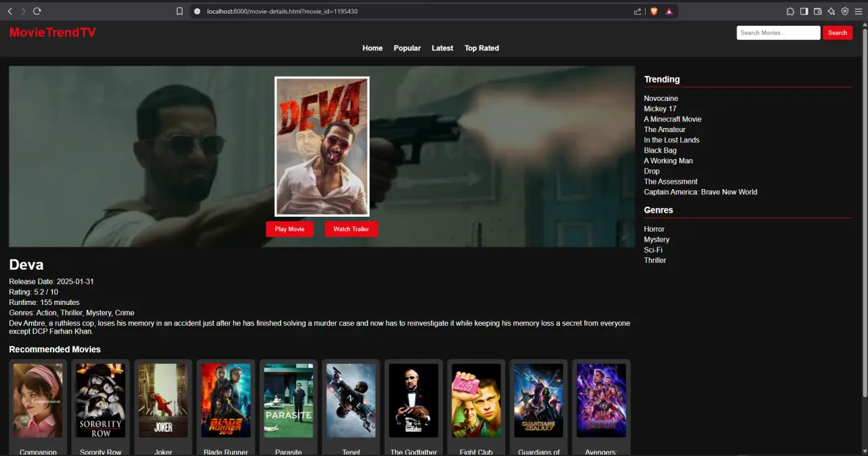This screenshot has height=456, width=868.
Task: Open Drop in Trending
Action: pos(652,171)
